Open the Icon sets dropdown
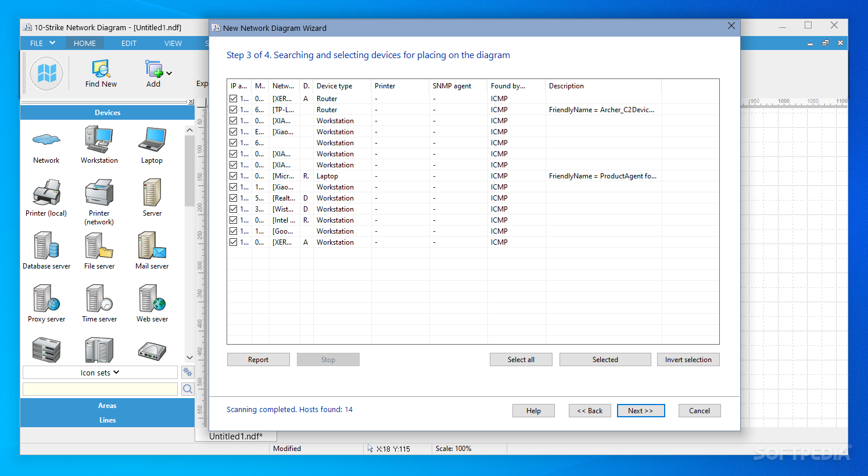This screenshot has width=868, height=476. (x=100, y=373)
